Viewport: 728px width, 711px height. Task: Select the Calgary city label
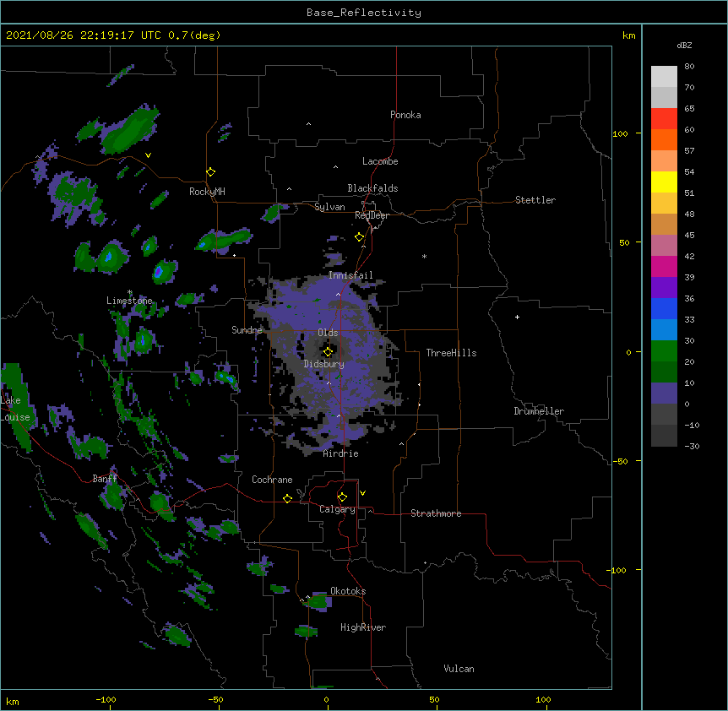[x=337, y=509]
